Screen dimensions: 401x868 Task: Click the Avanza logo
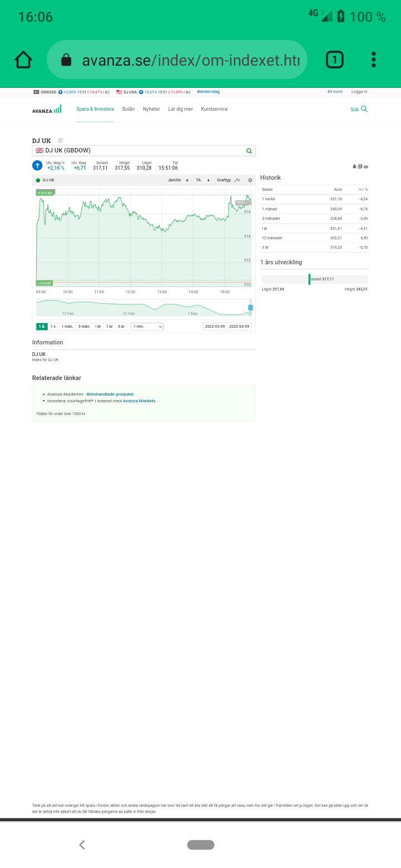[47, 110]
